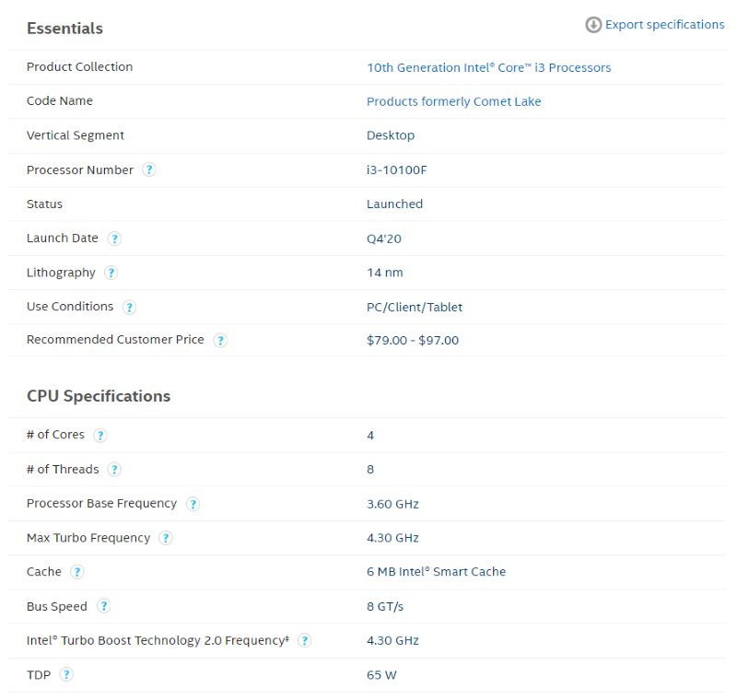Follow the Products formerly Comet Lake link
Image resolution: width=737 pixels, height=700 pixels.
454,101
